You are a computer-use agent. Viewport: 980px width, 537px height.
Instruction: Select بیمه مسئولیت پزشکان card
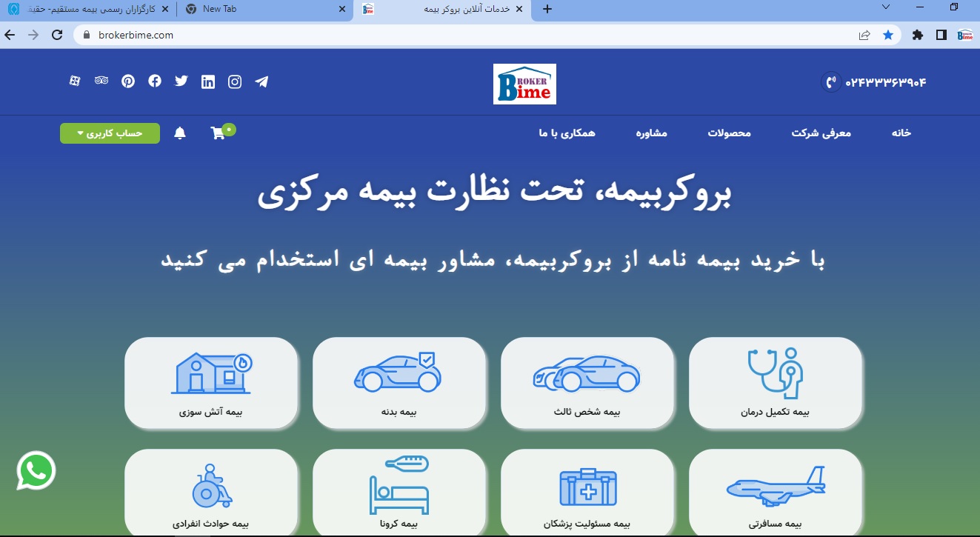click(x=587, y=493)
